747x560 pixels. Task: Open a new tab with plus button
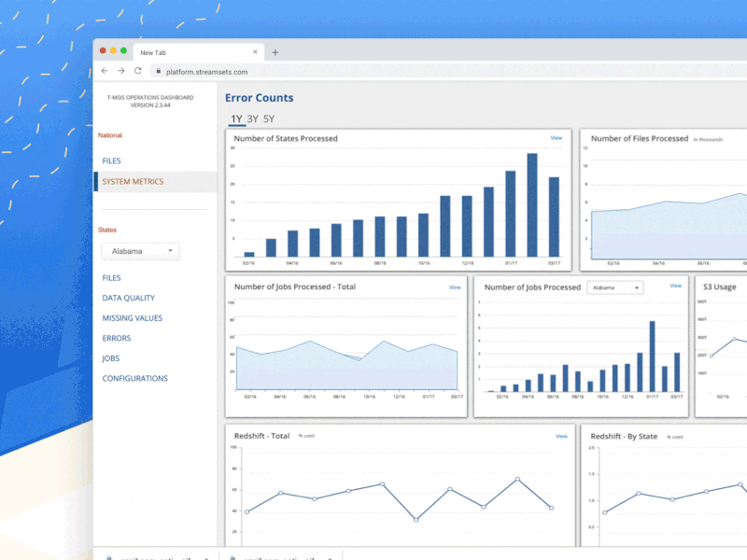pyautogui.click(x=275, y=52)
